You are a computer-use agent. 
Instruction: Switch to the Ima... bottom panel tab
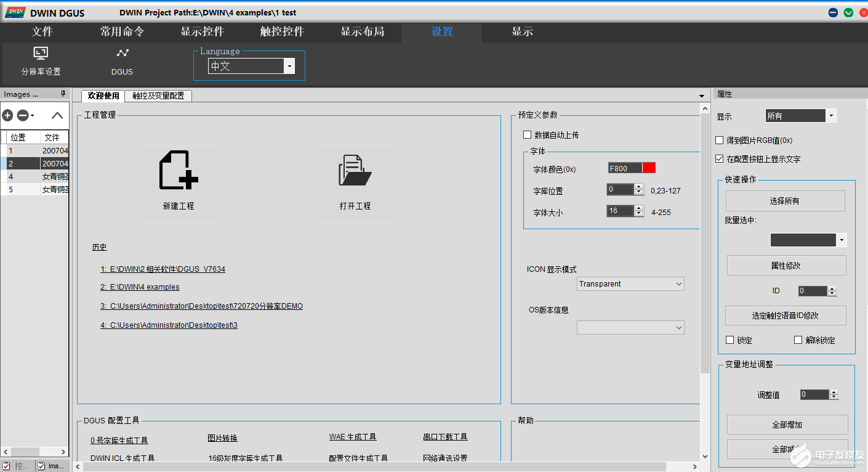coord(52,466)
